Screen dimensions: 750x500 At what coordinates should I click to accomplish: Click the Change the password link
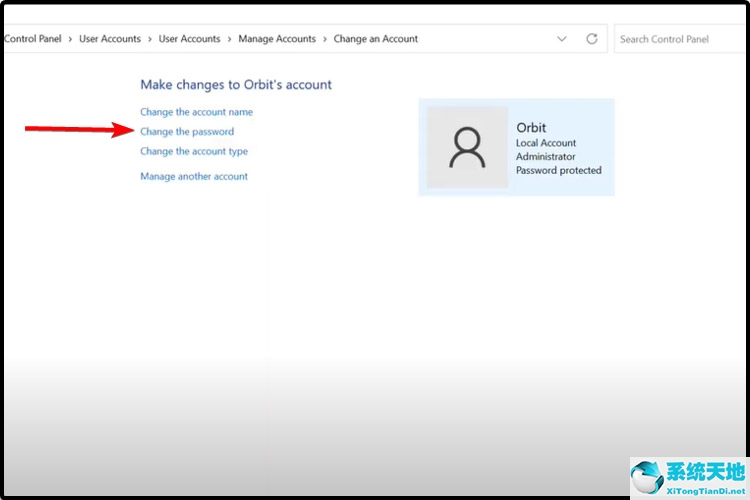[187, 132]
